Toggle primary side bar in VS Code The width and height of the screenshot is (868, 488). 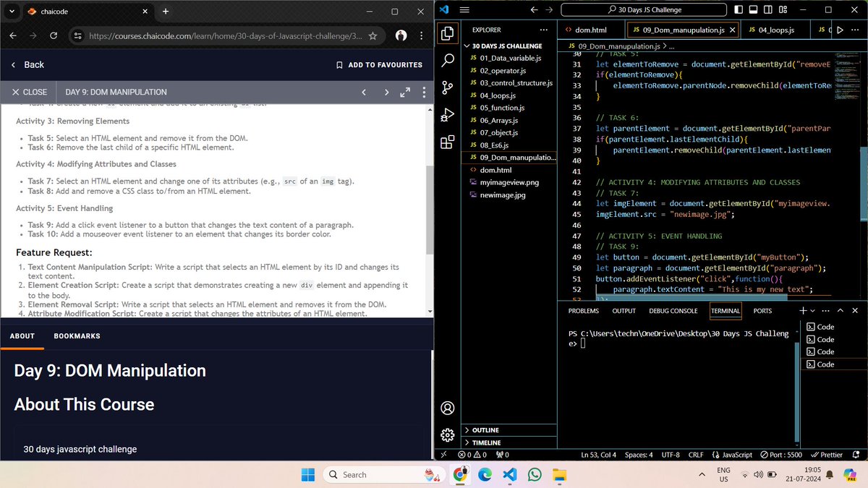point(739,9)
